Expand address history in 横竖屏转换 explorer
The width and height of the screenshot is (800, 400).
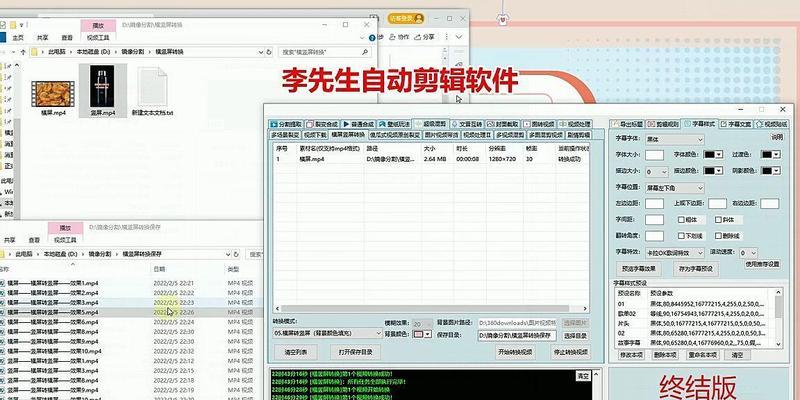(x=260, y=52)
